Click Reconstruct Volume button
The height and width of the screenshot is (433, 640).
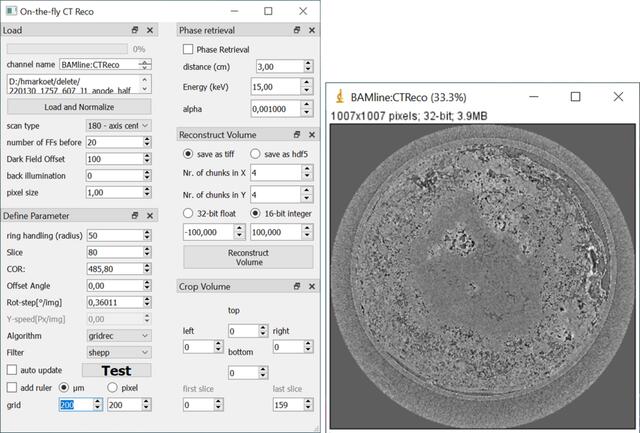tap(248, 257)
